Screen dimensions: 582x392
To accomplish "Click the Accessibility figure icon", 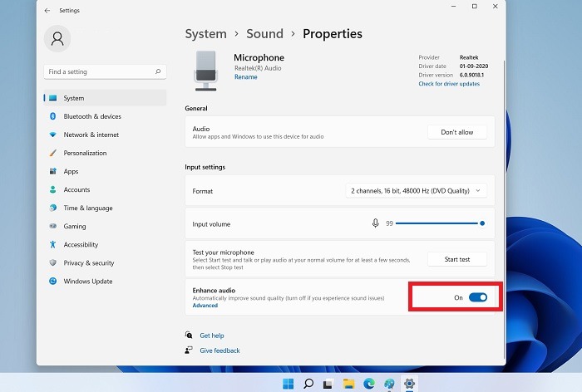I will [x=52, y=244].
